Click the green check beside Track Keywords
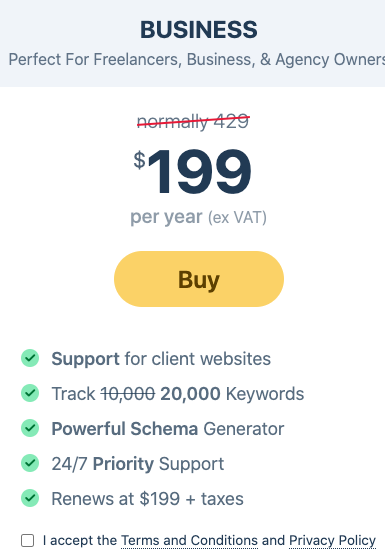This screenshot has height=557, width=385. (x=30, y=393)
